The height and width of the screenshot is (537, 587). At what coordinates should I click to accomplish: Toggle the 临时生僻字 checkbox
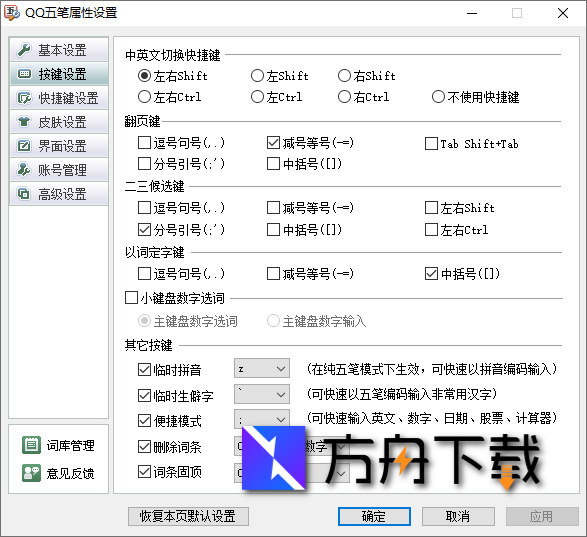click(x=144, y=395)
